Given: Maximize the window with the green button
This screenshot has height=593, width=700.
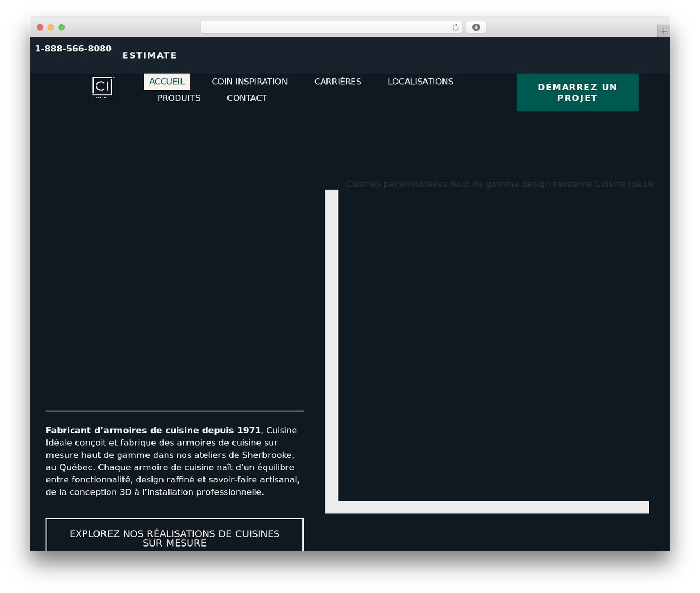Looking at the screenshot, I should (x=61, y=27).
